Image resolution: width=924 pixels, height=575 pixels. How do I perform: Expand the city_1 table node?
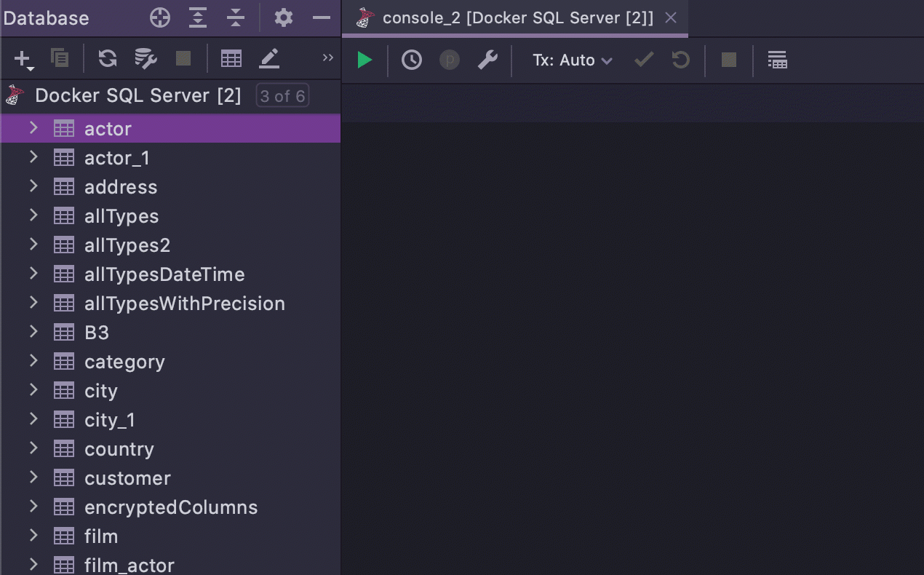click(33, 419)
